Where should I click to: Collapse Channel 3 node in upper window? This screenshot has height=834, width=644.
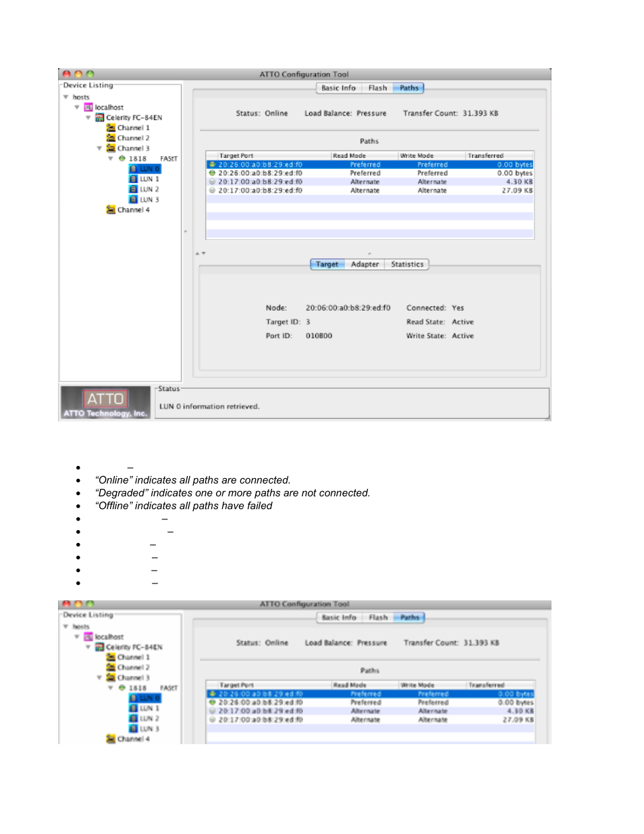[99, 148]
